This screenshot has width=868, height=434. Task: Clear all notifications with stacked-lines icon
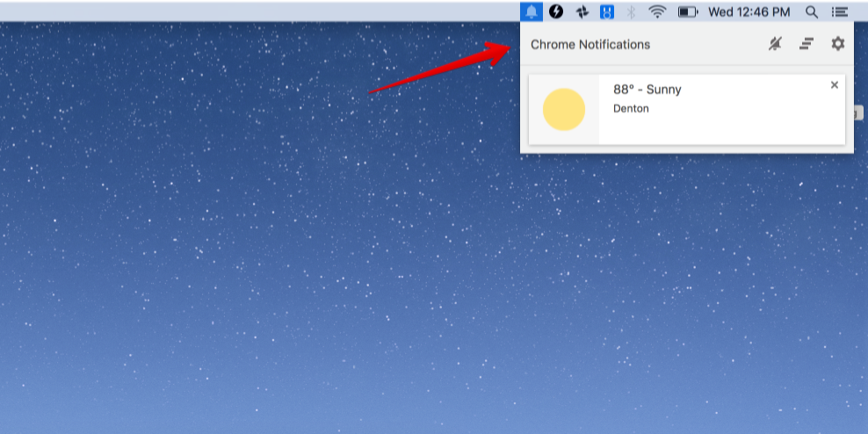807,44
